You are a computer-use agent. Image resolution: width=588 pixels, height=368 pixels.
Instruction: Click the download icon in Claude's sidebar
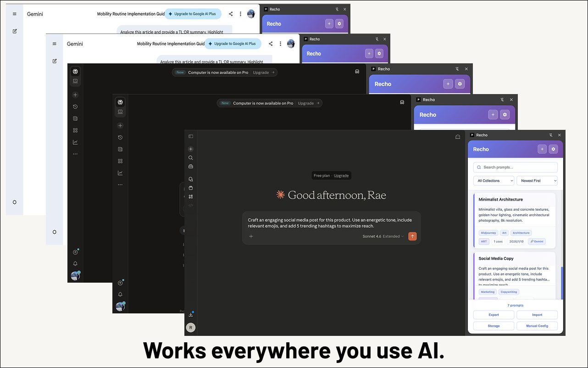[191, 314]
